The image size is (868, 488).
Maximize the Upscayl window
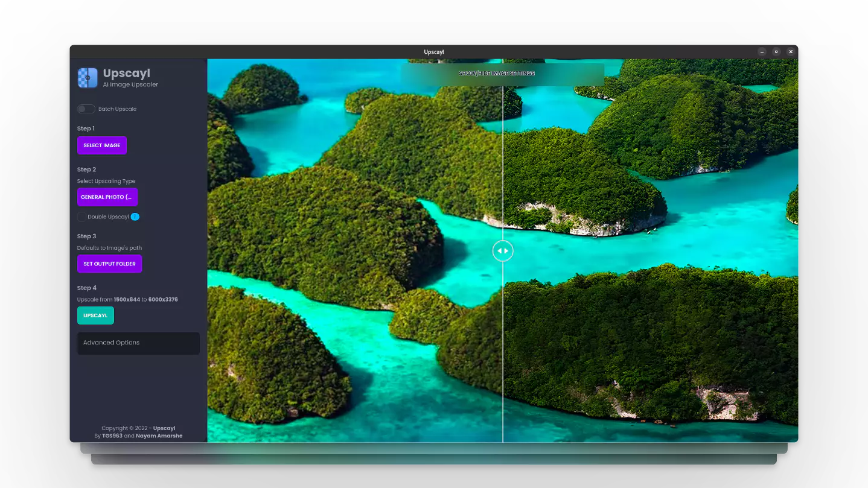(776, 52)
